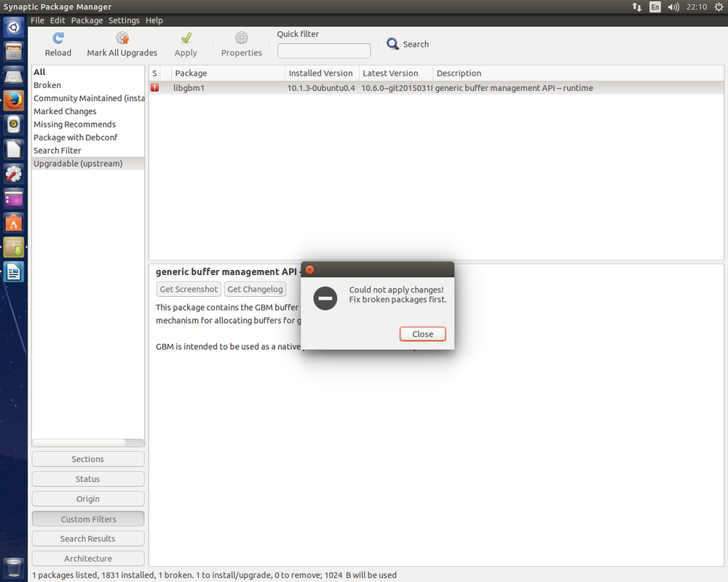Click the Apply checkmark icon
This screenshot has width=728, height=582.
tap(186, 38)
